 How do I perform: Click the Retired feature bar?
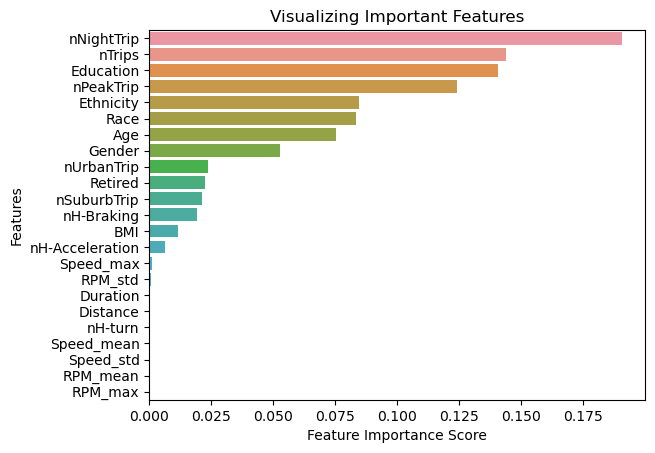pos(178,183)
